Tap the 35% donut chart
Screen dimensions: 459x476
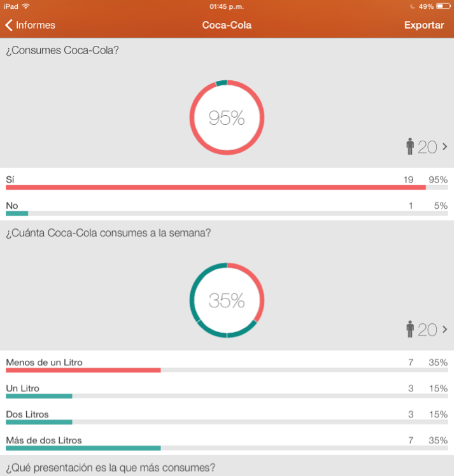click(x=227, y=300)
